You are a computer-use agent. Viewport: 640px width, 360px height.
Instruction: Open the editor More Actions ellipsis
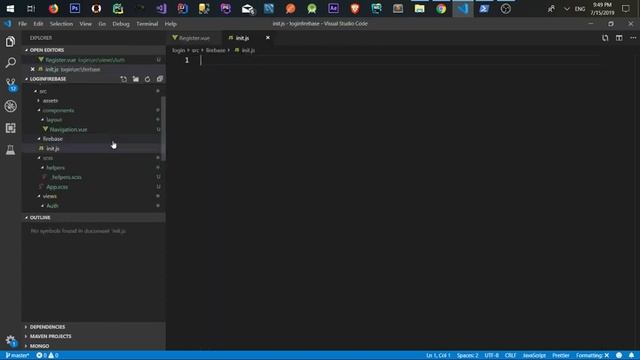pos(633,38)
